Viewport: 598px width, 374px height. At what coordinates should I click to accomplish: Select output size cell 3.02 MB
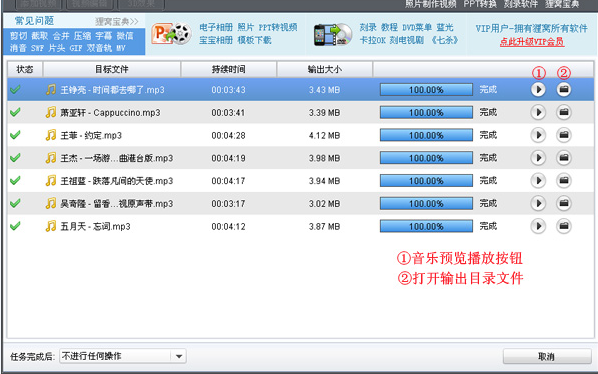pos(325,204)
